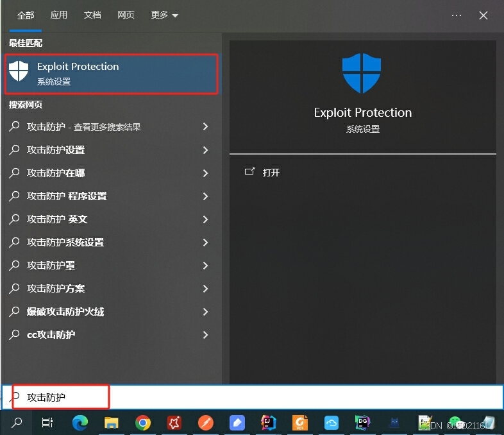Select the 攻击防护 程序设置 suggestion
This screenshot has width=504, height=435.
[x=111, y=196]
